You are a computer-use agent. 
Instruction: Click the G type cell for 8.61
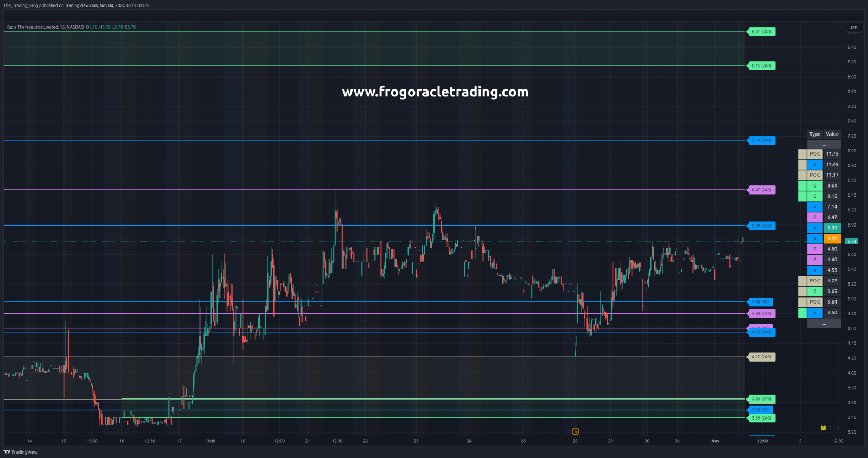tap(815, 185)
